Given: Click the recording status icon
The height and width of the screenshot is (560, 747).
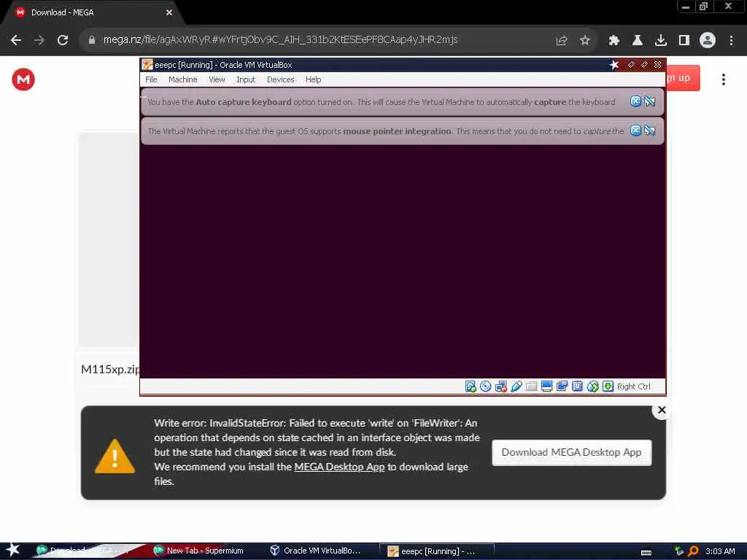Looking at the screenshot, I should pyautogui.click(x=562, y=386).
